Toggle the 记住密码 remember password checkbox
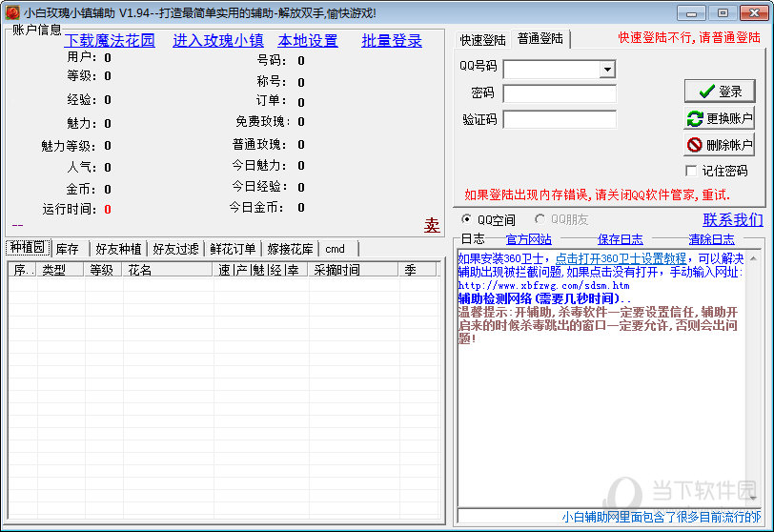 point(692,171)
